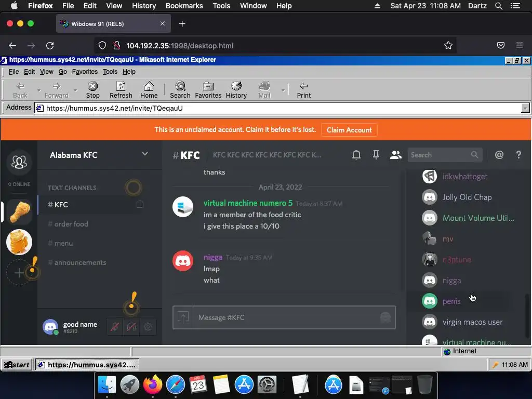Toggle deafen headphones in user panel

tap(131, 327)
